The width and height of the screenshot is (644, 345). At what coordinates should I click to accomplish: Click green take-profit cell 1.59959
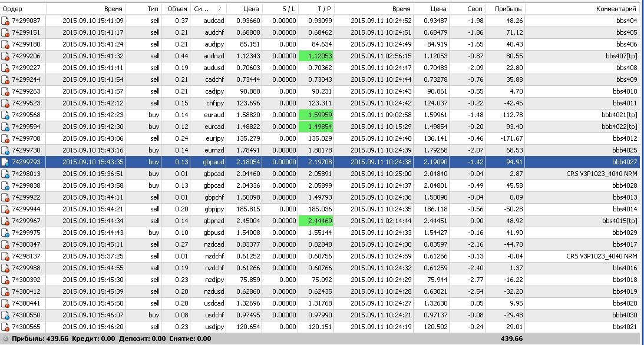(316, 115)
